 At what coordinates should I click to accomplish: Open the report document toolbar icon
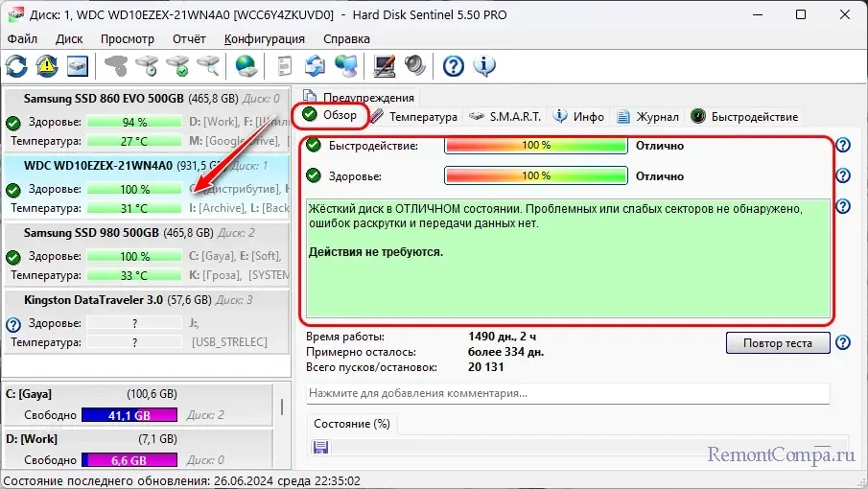click(284, 66)
